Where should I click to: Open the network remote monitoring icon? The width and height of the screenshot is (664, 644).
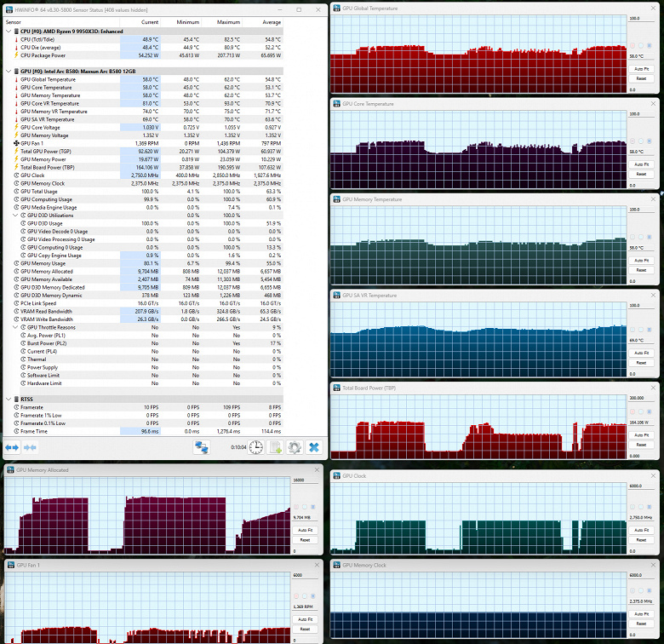coord(203,447)
